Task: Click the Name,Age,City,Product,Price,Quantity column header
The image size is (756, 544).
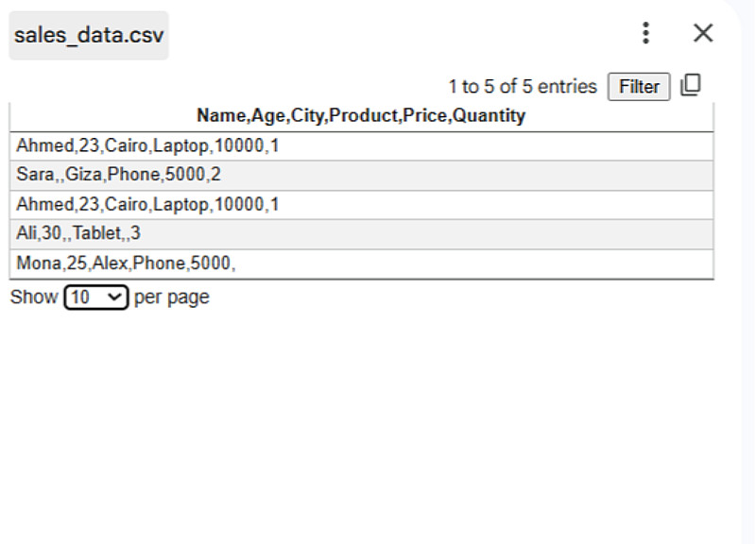Action: click(361, 116)
